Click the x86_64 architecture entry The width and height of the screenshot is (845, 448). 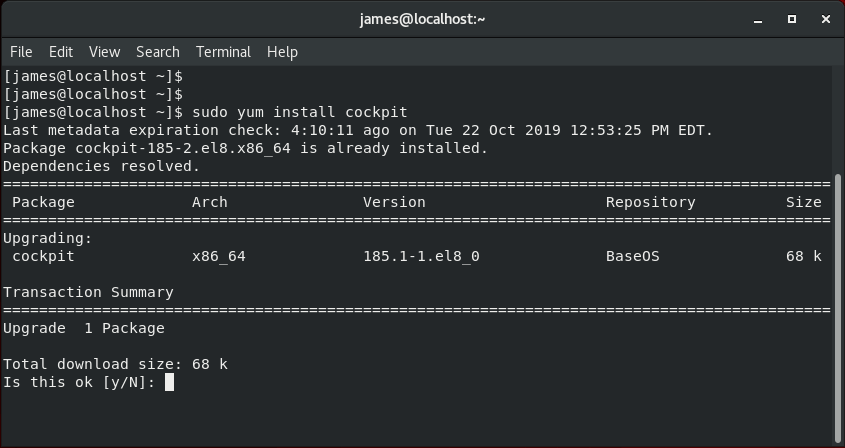coord(219,256)
